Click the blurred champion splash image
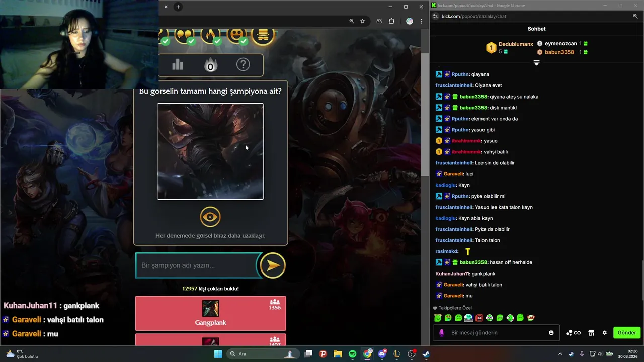The width and height of the screenshot is (644, 362). 210,151
